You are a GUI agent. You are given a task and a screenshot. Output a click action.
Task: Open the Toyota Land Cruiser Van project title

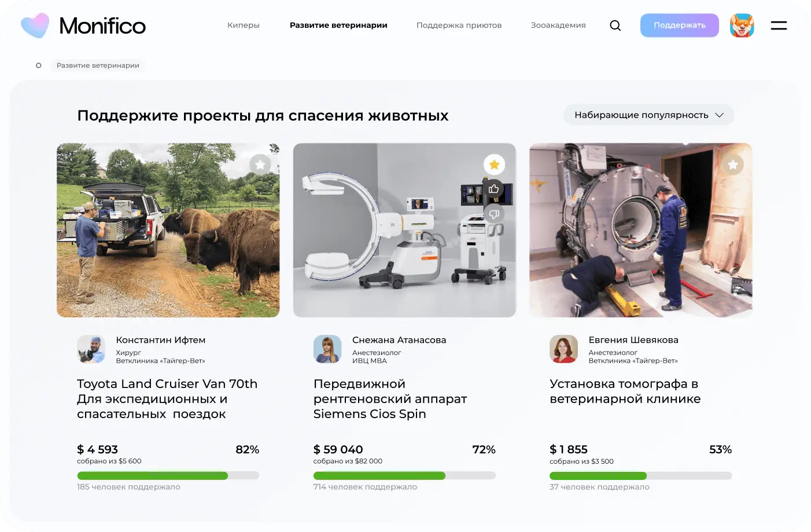[x=167, y=399]
